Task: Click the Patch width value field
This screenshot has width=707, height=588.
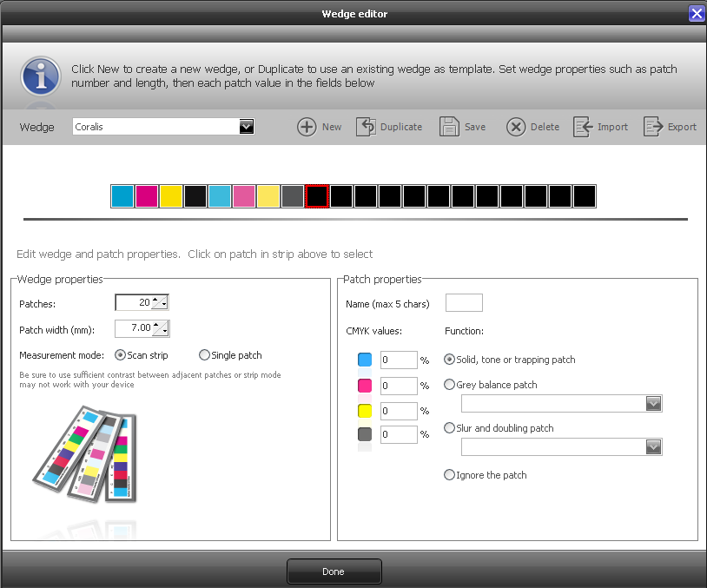Action: pyautogui.click(x=134, y=328)
